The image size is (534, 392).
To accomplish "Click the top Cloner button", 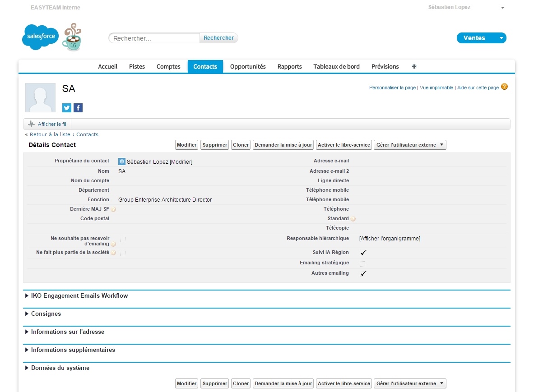I will (241, 145).
